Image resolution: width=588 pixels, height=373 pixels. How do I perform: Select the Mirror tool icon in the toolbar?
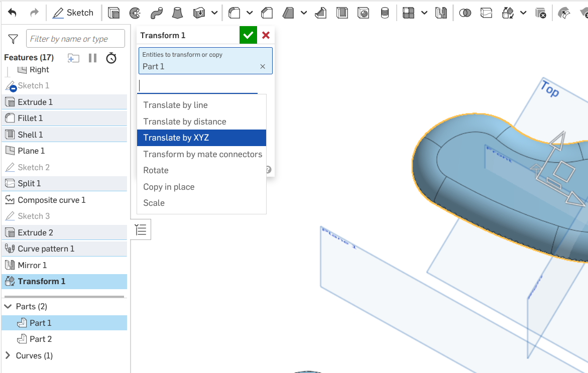441,13
